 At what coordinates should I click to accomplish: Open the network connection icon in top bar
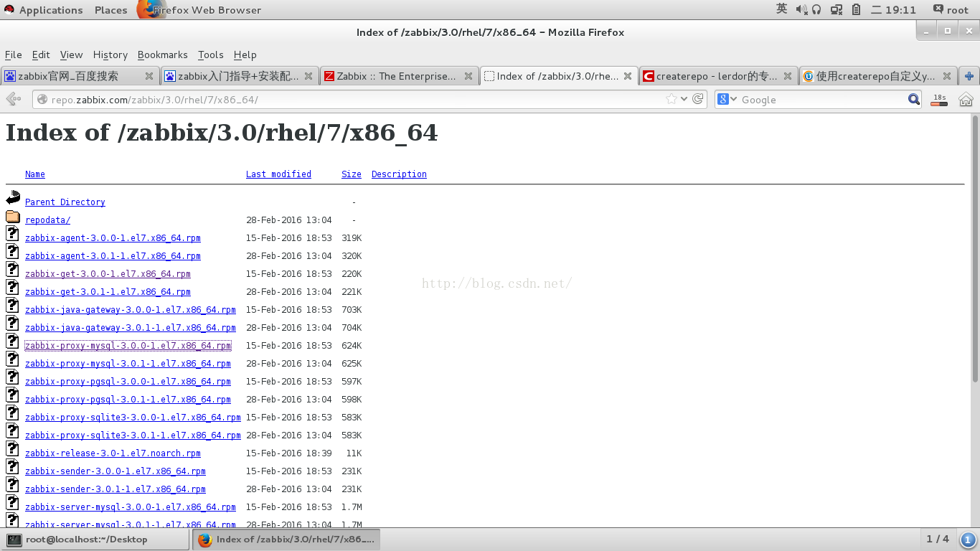point(837,9)
